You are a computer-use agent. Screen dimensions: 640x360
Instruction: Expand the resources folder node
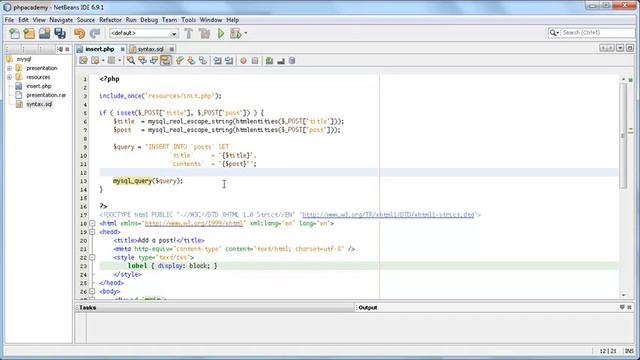pyautogui.click(x=9, y=77)
